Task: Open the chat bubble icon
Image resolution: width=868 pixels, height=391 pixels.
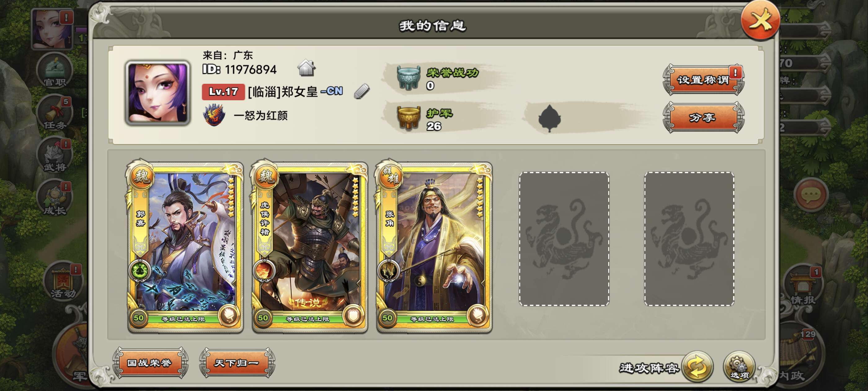Action: [810, 194]
